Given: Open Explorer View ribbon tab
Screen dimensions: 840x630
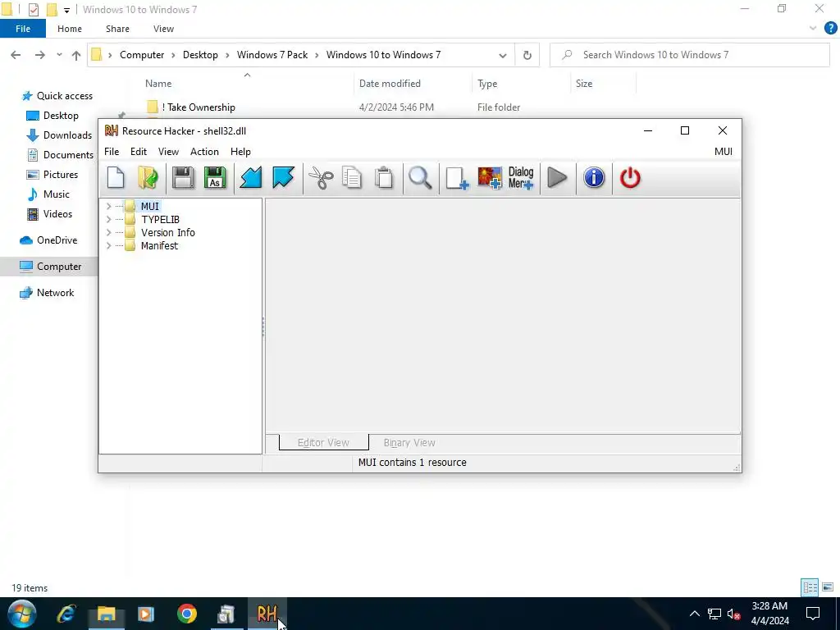Looking at the screenshot, I should pyautogui.click(x=163, y=29).
